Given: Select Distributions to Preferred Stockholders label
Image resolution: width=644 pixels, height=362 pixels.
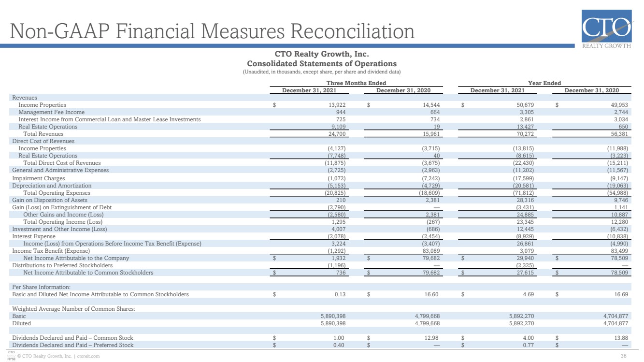Looking at the screenshot, I should point(62,265).
